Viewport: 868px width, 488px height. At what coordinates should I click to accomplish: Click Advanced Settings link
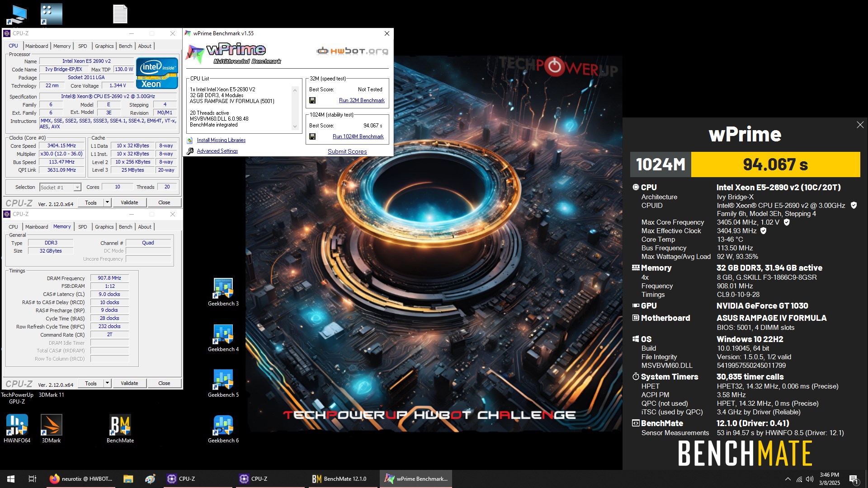click(x=217, y=151)
